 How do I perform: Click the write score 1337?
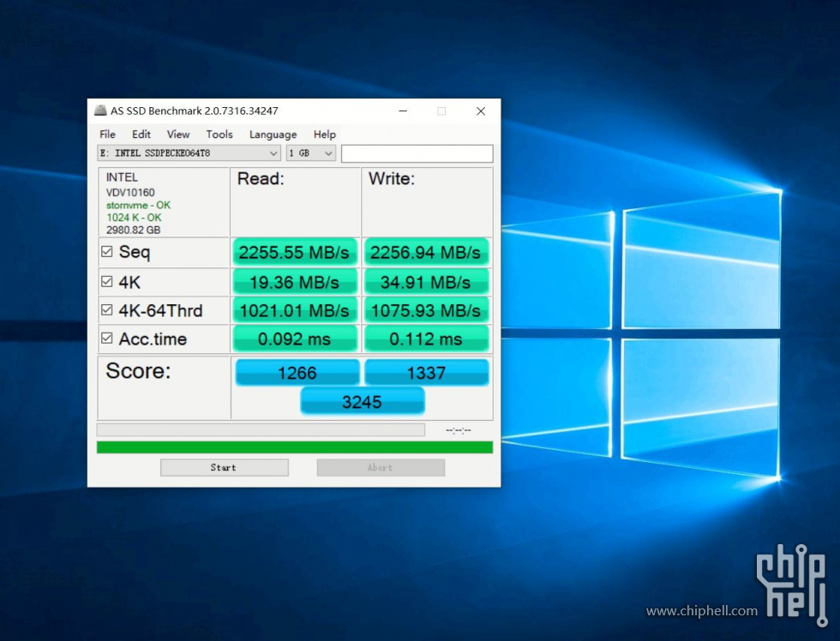[427, 372]
